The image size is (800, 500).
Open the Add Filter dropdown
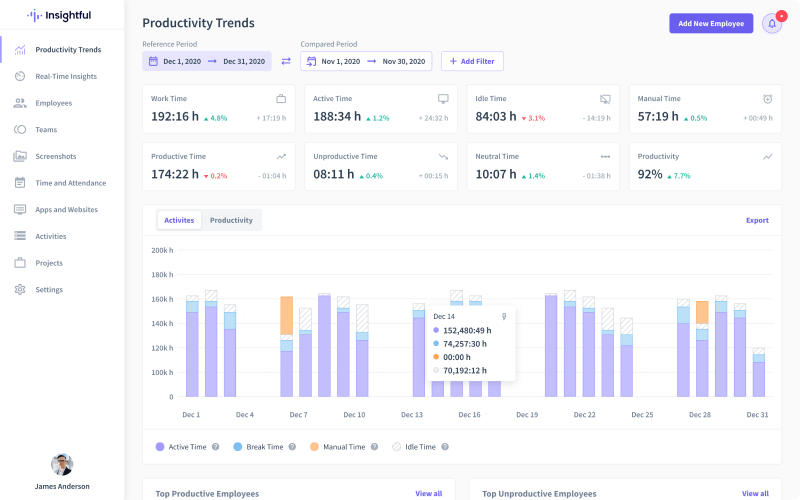tap(472, 62)
